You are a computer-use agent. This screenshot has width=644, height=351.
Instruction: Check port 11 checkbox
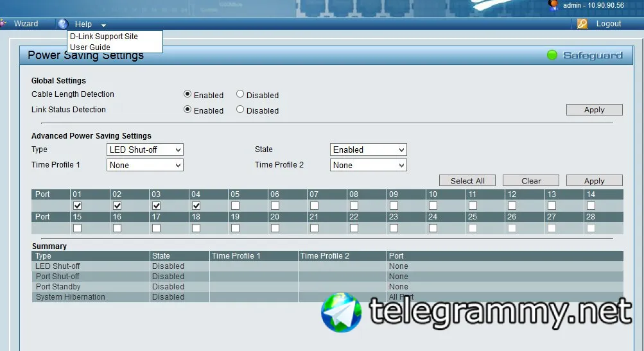click(473, 205)
